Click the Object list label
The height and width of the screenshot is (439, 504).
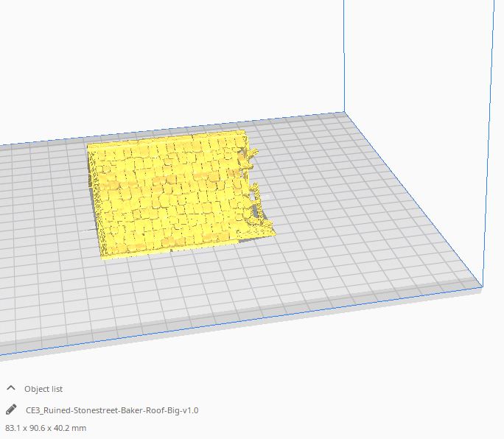pos(43,389)
